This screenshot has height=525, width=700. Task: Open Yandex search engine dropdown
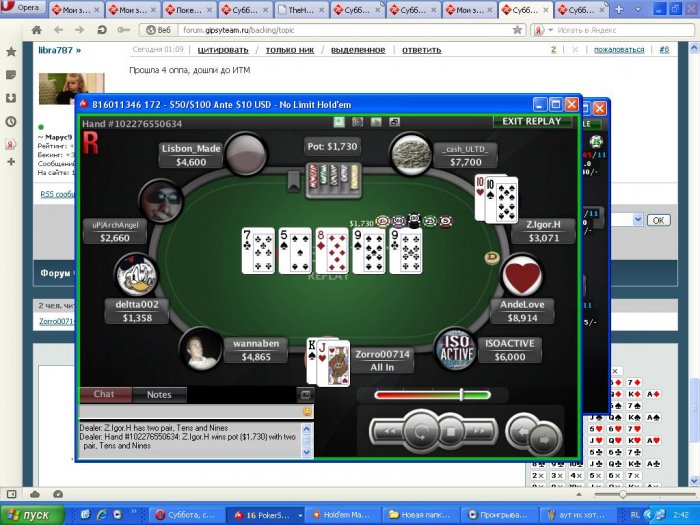tap(550, 30)
